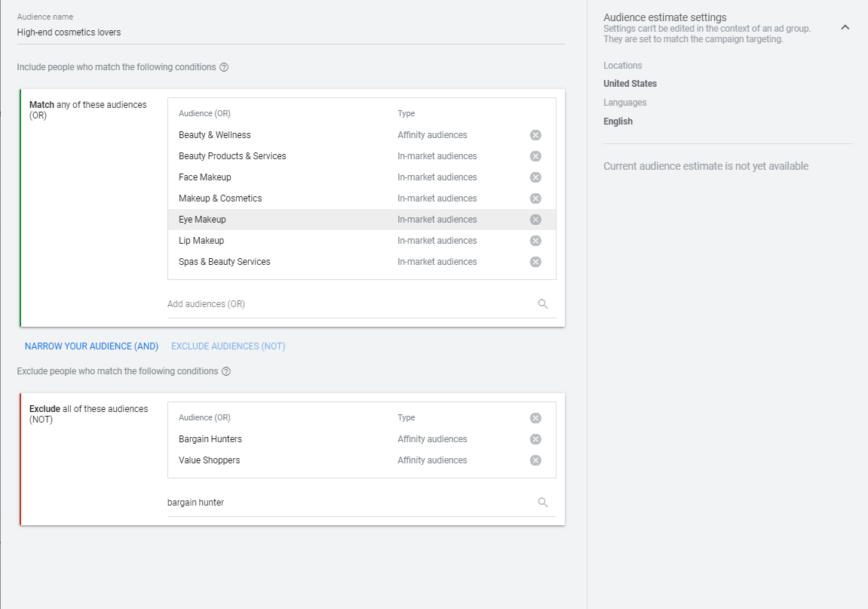Remove Eye Makeup audience

[535, 220]
